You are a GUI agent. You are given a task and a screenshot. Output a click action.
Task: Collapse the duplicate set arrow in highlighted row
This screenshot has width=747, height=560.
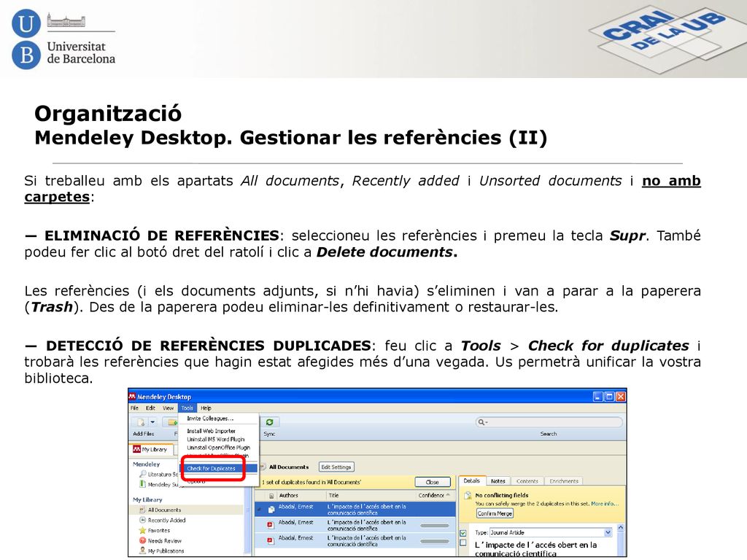[x=260, y=509]
